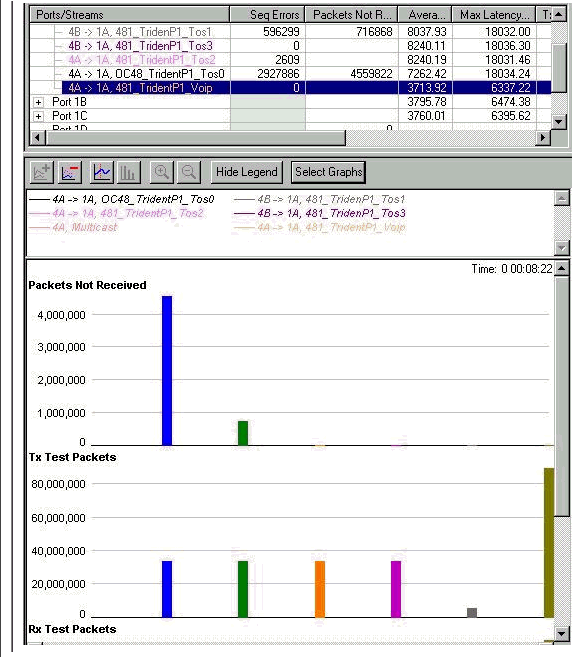
Task: Toggle 4B -> 1A Tos1 legend entry
Action: (x=319, y=199)
